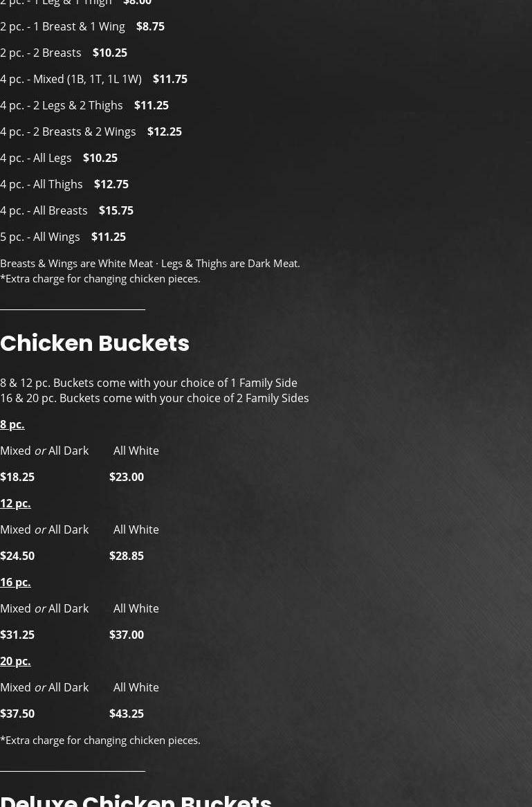Click the white and dark meat note

[x=150, y=263]
